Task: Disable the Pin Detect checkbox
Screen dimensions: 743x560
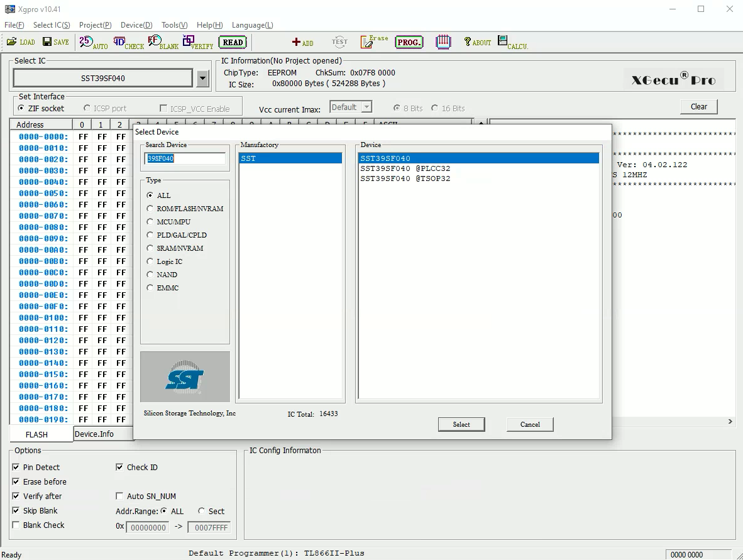Action: coord(15,467)
